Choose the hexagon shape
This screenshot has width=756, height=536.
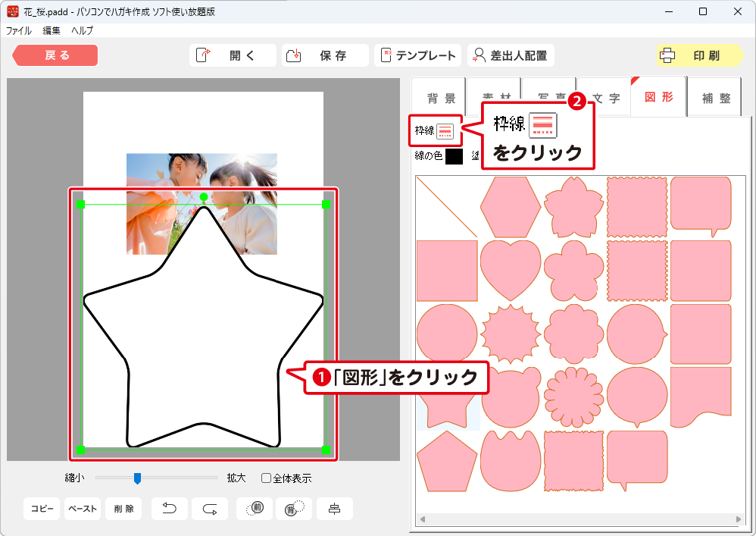(511, 207)
